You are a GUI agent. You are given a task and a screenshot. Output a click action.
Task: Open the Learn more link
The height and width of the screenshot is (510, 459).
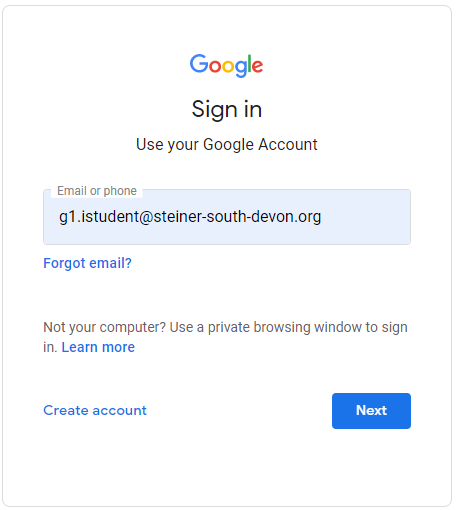point(98,347)
